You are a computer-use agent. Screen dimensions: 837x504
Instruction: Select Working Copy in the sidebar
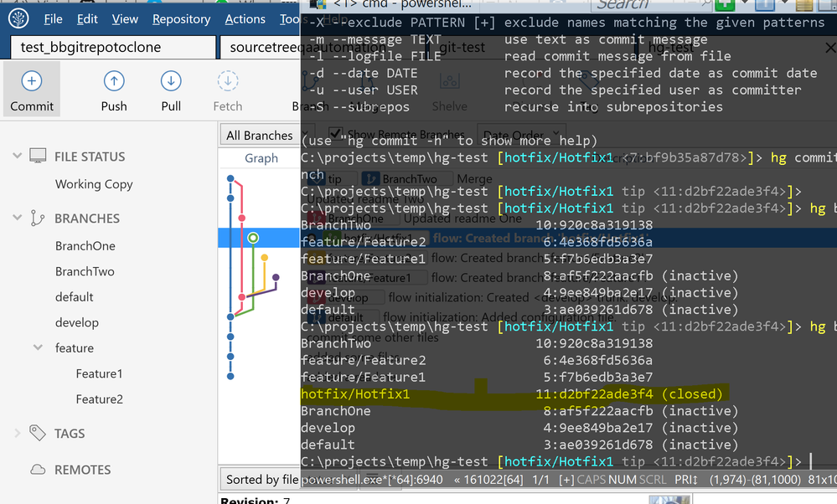coord(94,184)
